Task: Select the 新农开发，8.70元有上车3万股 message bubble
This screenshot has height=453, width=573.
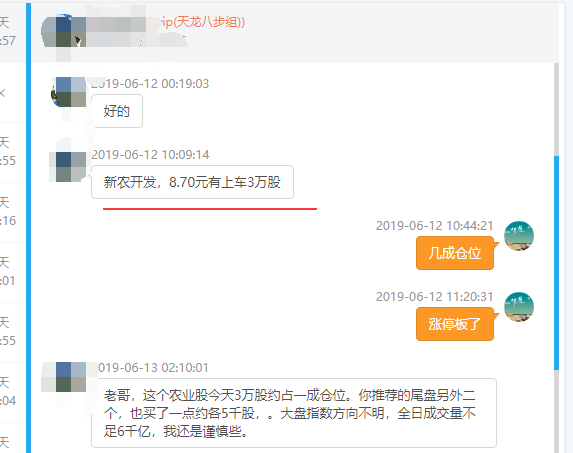Action: click(192, 182)
